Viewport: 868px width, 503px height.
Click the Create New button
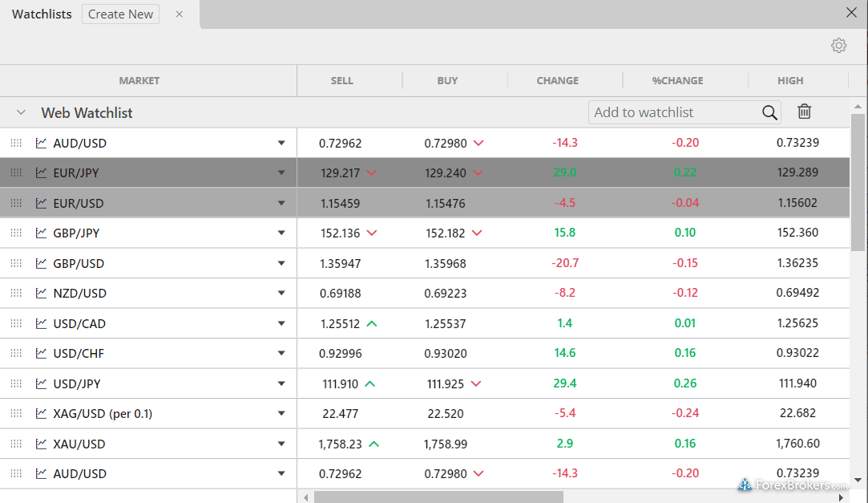(x=120, y=14)
